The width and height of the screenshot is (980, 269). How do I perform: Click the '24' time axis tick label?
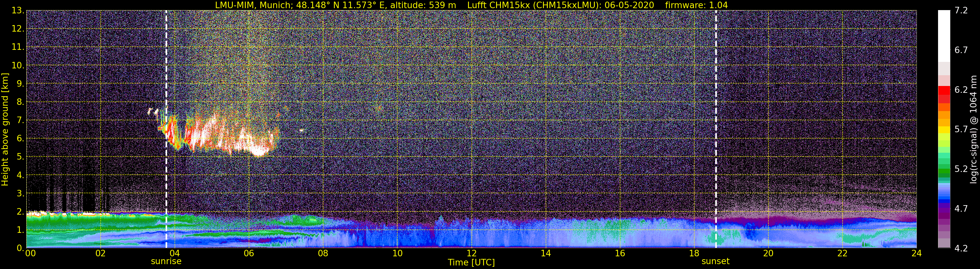point(917,253)
